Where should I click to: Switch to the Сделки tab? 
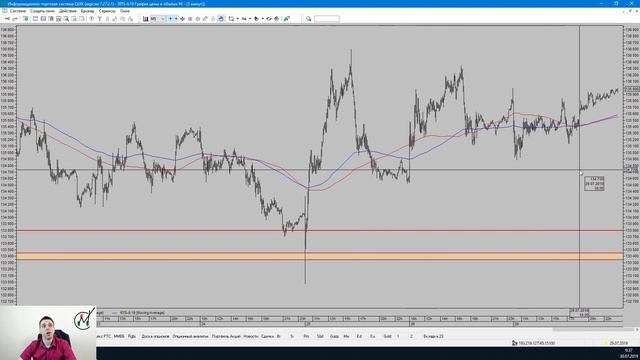pyautogui.click(x=267, y=336)
